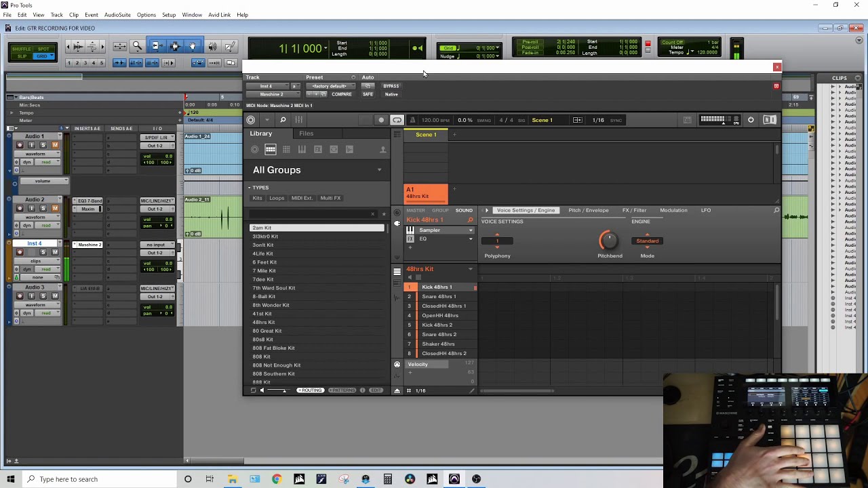Enable SHUFFLE edit mode
The image size is (868, 488).
click(22, 49)
